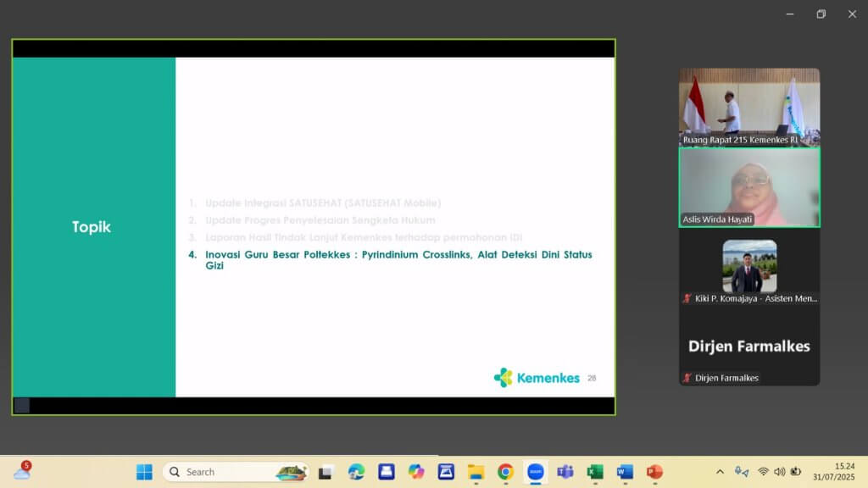Viewport: 868px width, 488px height.
Task: Open the Wi-Fi network settings icon
Action: (763, 472)
